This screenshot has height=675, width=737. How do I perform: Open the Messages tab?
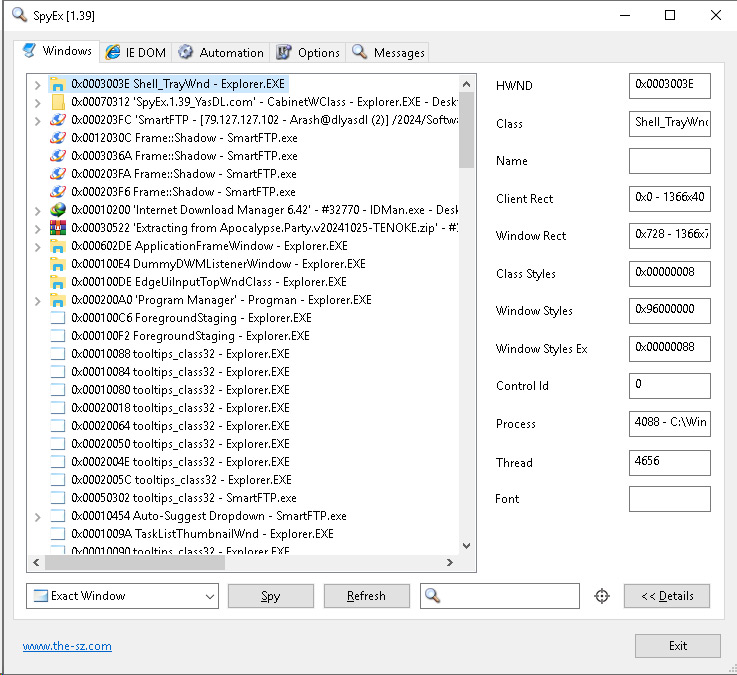point(388,52)
